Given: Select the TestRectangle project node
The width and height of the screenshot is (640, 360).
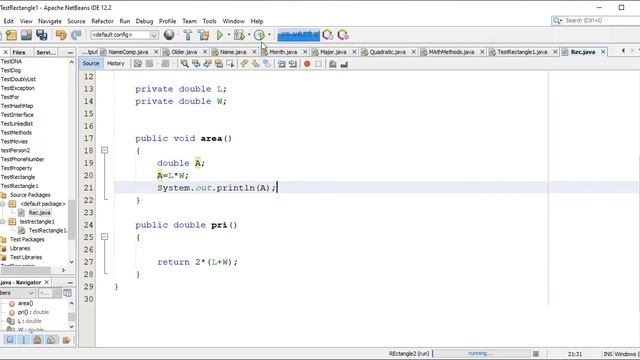Looking at the screenshot, I should point(18,177).
